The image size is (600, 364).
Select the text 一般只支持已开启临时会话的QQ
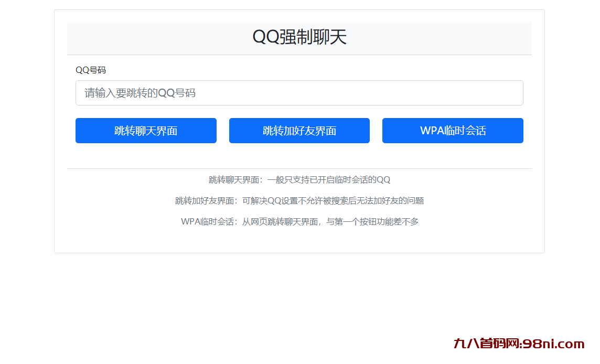pyautogui.click(x=329, y=180)
